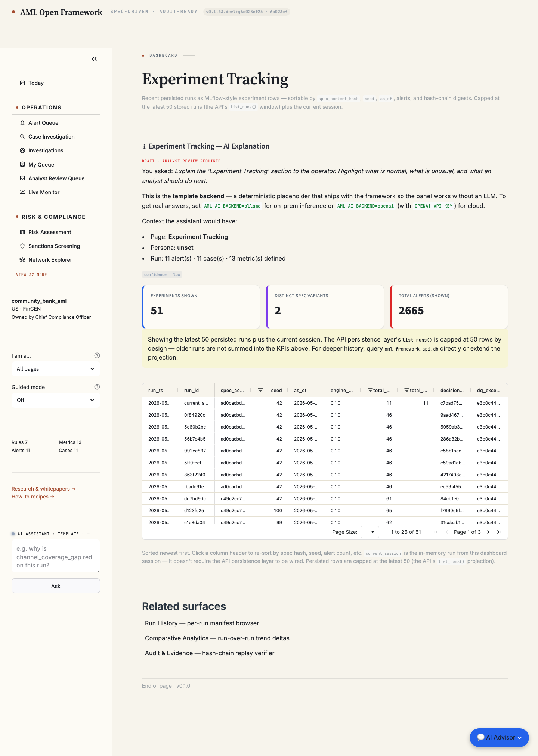Select the row with run_id 5e60b2be
Screen dimensions: 538x756
325,427
